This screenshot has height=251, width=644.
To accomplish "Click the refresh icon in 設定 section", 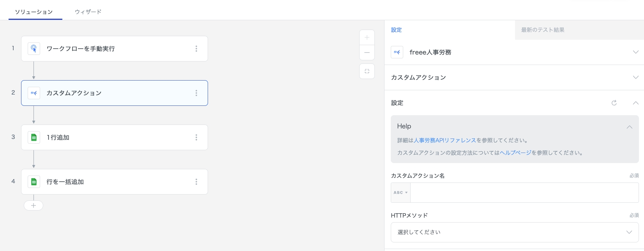I will click(x=614, y=103).
